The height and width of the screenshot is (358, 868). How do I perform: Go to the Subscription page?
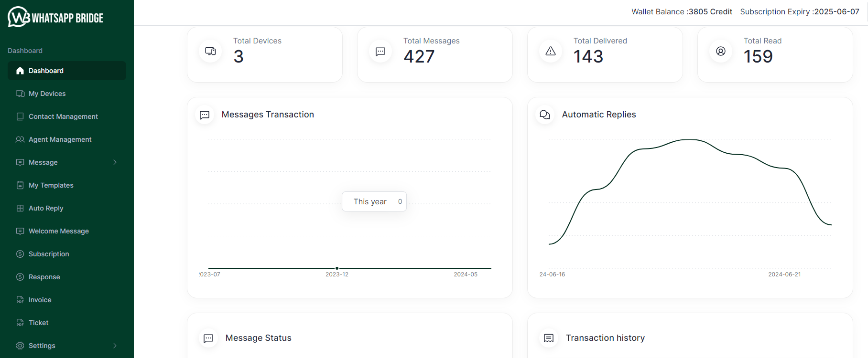click(67, 254)
